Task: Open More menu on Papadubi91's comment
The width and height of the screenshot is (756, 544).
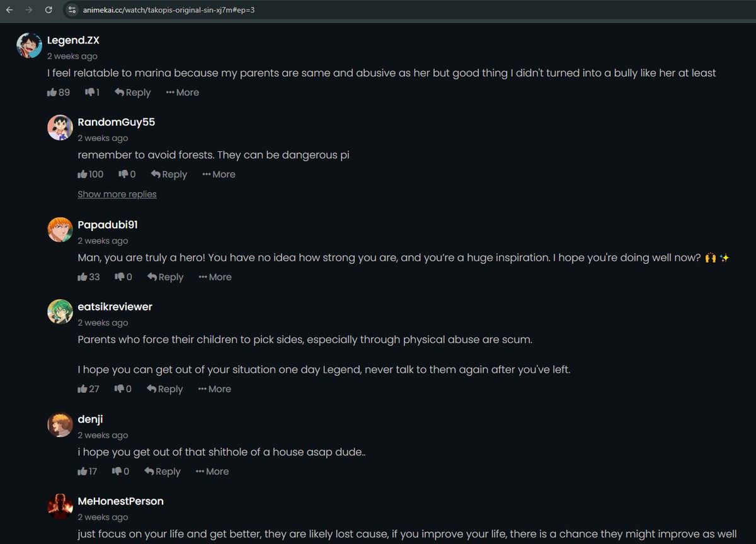Action: (x=215, y=277)
